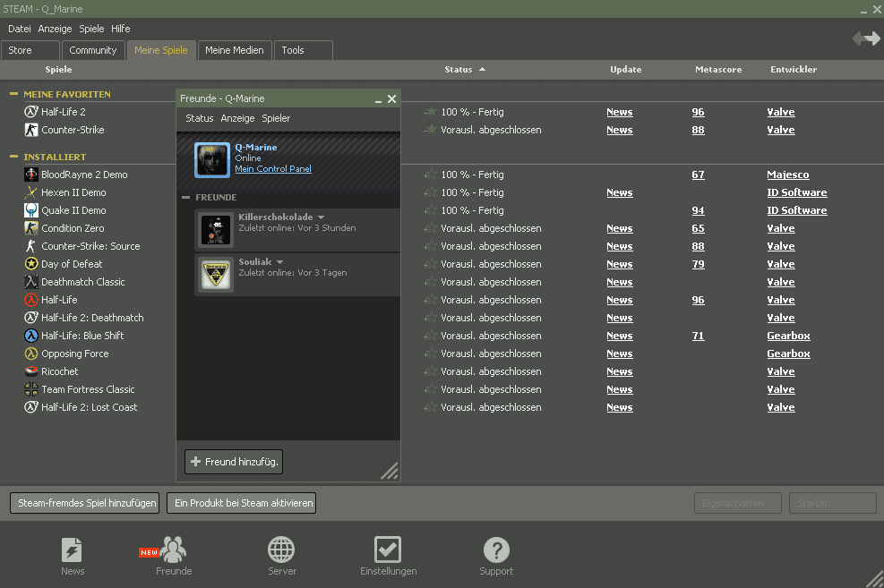Click the Half-Life 2 game icon
The width and height of the screenshot is (884, 588).
31,112
